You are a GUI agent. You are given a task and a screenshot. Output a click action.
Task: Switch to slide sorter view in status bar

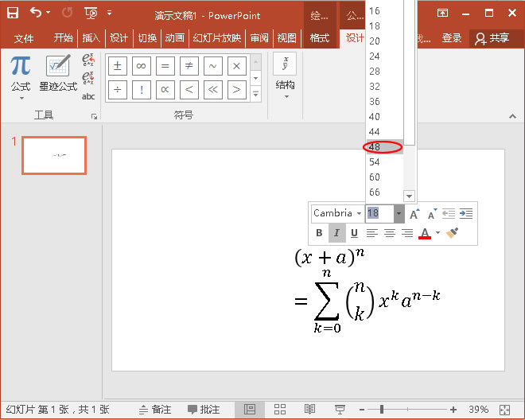[x=280, y=409]
